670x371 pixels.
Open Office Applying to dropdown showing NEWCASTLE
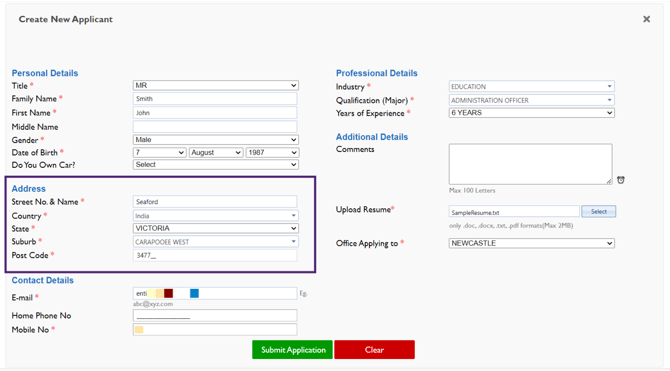pos(532,243)
